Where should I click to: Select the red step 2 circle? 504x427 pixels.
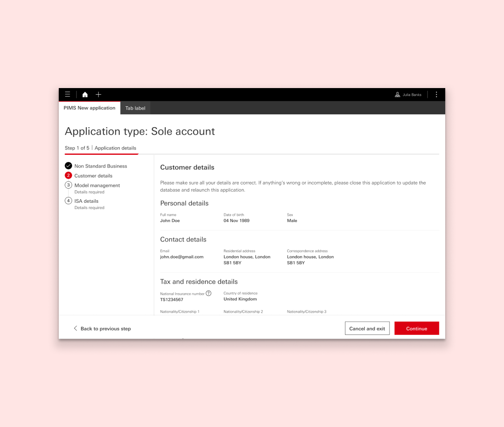point(69,175)
